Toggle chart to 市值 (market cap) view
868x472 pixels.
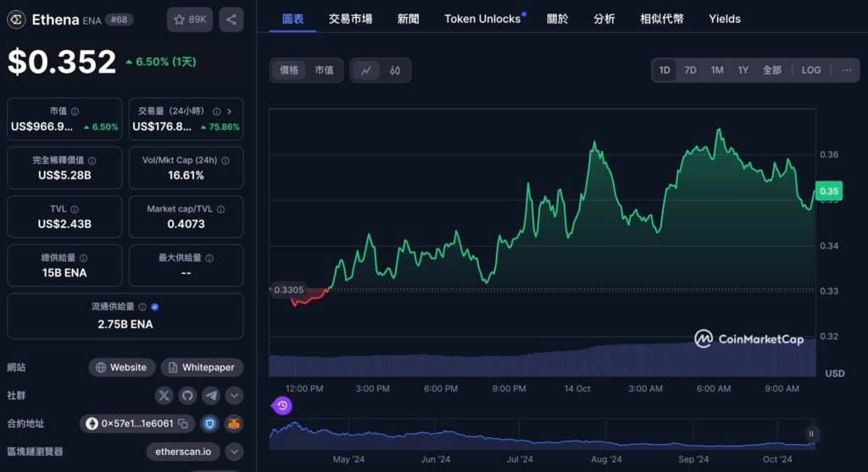click(324, 70)
